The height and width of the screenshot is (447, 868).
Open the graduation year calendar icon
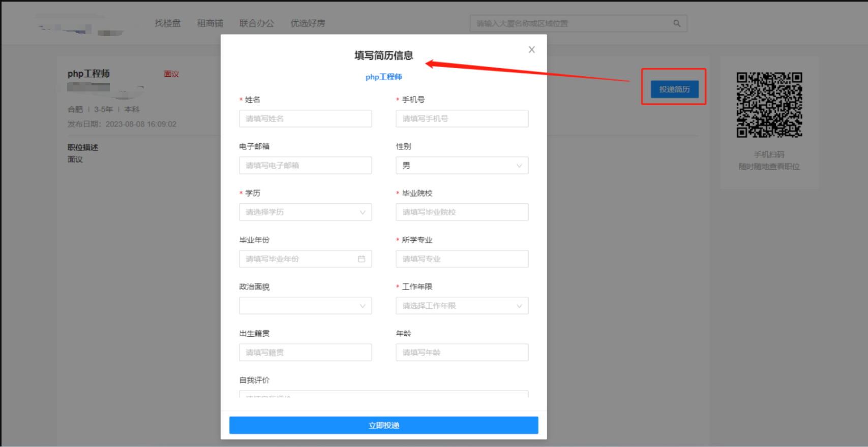(361, 259)
